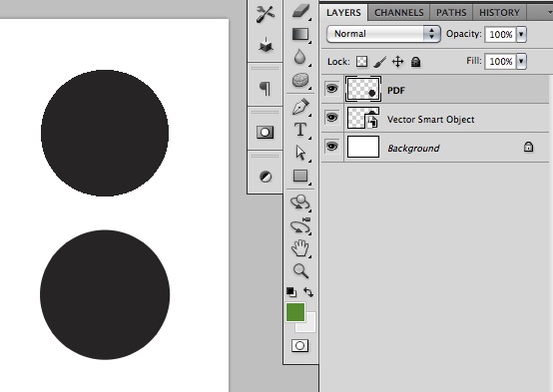Select the PDF layer name

(396, 91)
